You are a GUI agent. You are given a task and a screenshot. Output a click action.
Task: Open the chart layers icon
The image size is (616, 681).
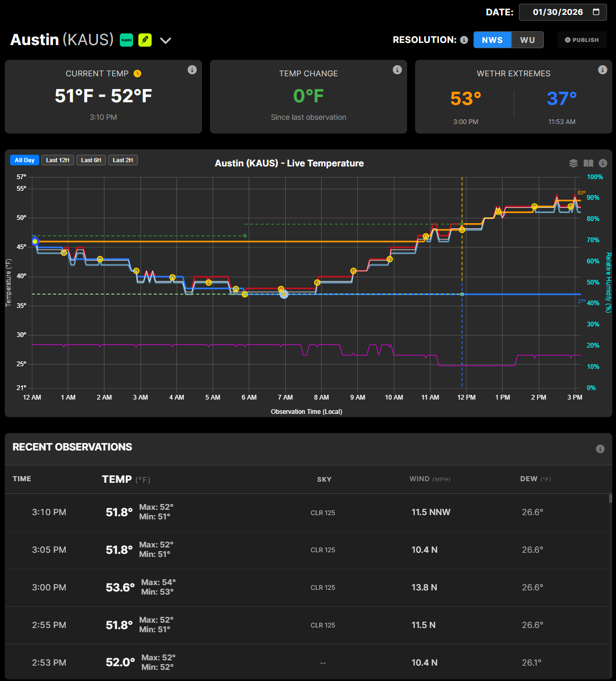click(573, 163)
